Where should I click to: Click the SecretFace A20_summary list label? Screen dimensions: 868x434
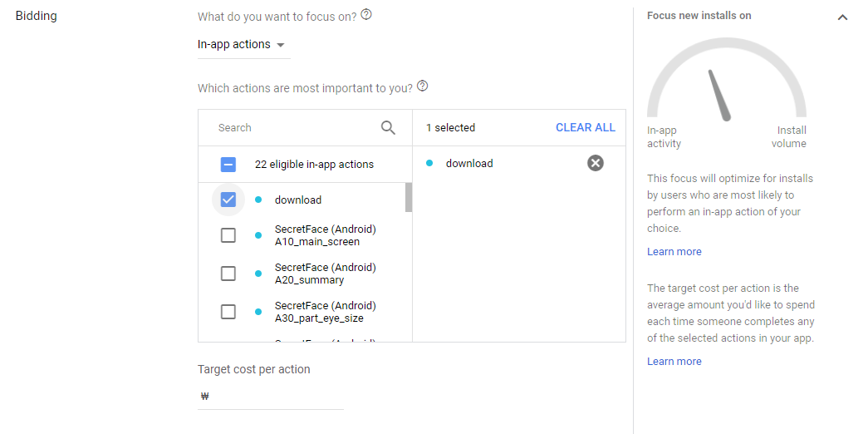[x=325, y=274]
